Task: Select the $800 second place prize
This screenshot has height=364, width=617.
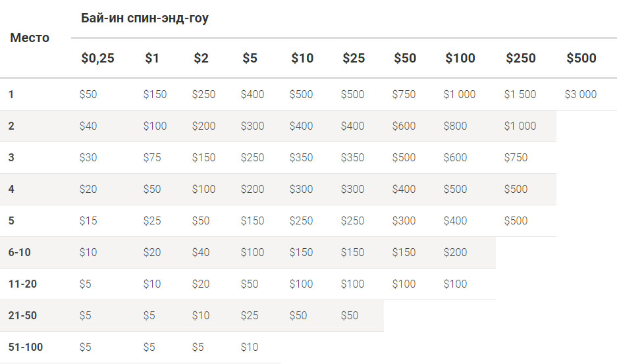Action: click(455, 126)
